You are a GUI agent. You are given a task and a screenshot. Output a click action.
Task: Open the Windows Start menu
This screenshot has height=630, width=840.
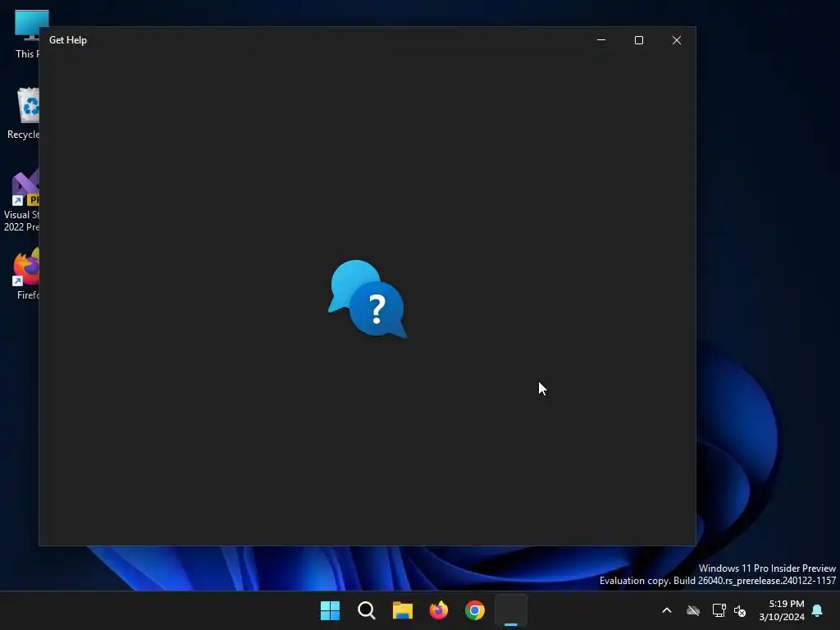point(330,610)
